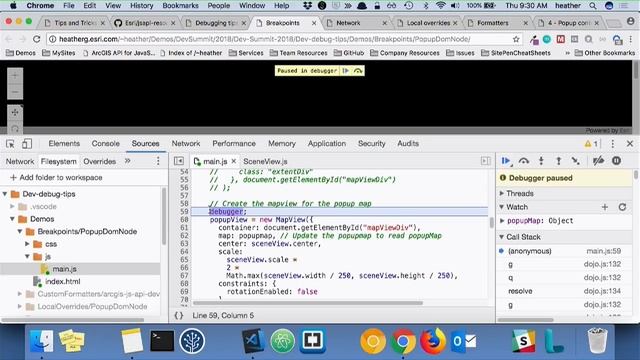Step over from the Paused in debugger overlay
This screenshot has width=640, height=360.
point(358,71)
